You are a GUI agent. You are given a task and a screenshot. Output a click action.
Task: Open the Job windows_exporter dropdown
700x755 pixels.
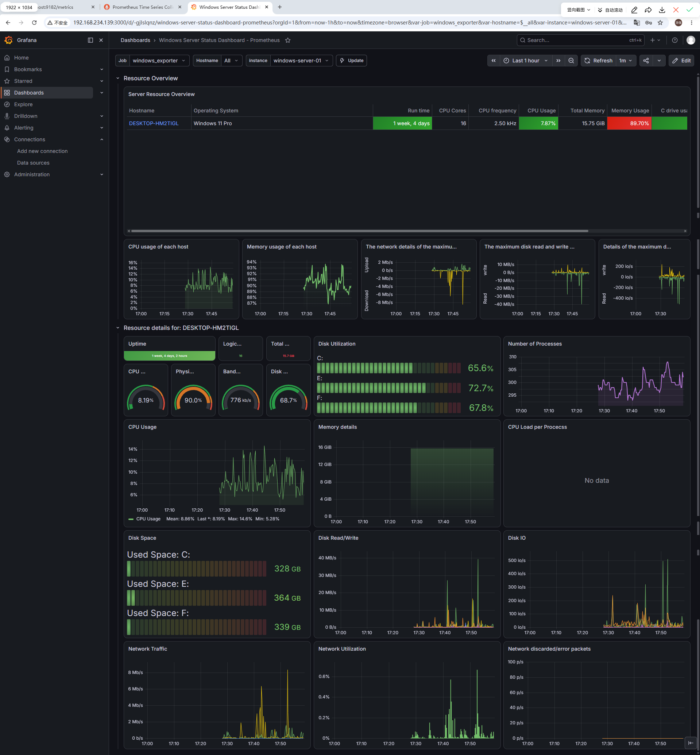(159, 61)
